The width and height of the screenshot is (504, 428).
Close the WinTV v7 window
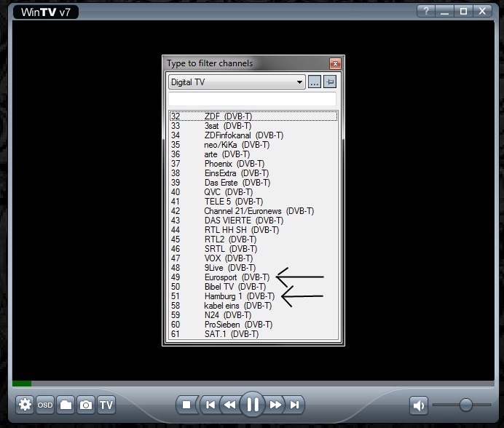(x=482, y=11)
